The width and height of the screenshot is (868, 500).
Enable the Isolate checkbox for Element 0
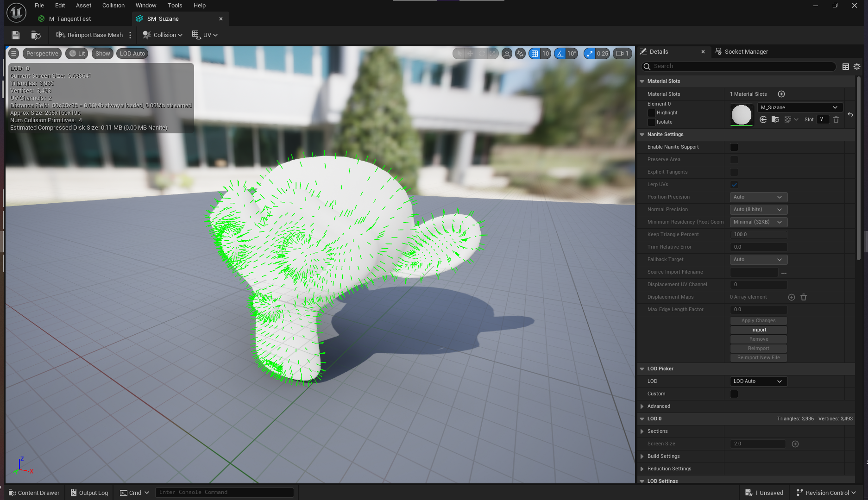point(651,122)
